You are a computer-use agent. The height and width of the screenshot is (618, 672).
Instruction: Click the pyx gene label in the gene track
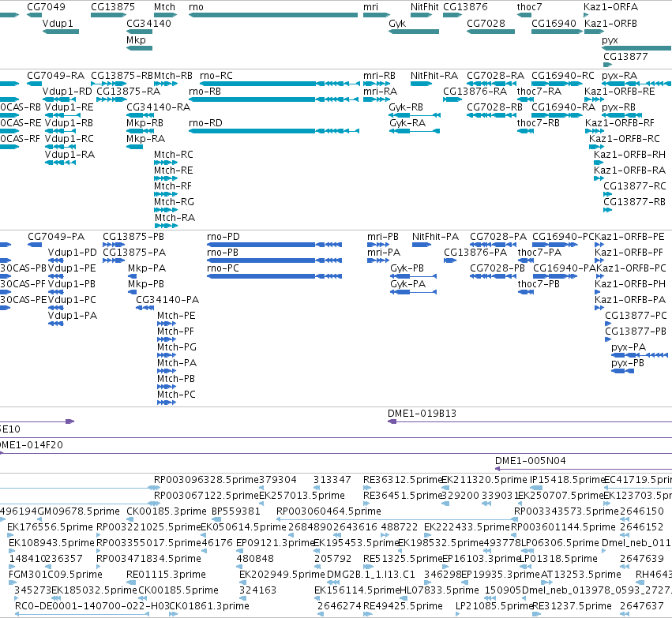pos(610,40)
